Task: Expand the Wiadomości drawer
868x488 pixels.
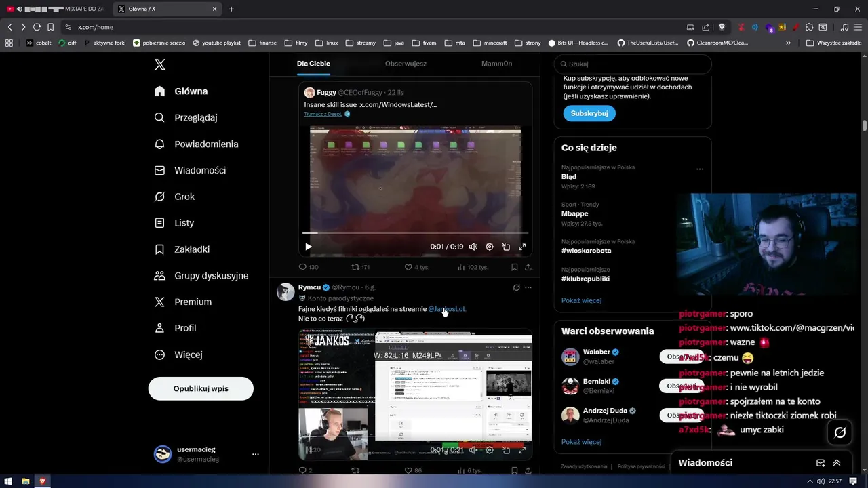Action: [x=837, y=463]
